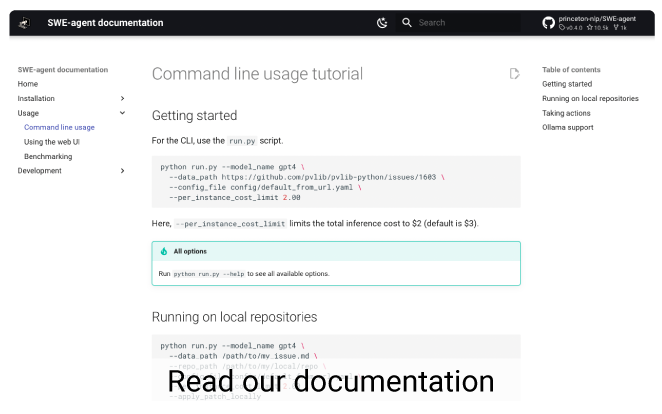Click the SWE-agent logo icon in header
Screen dimensions: 662x414
point(24,23)
